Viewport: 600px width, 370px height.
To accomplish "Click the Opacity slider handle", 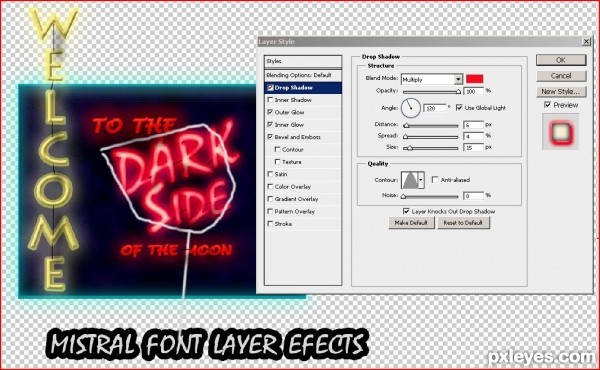I will click(458, 92).
